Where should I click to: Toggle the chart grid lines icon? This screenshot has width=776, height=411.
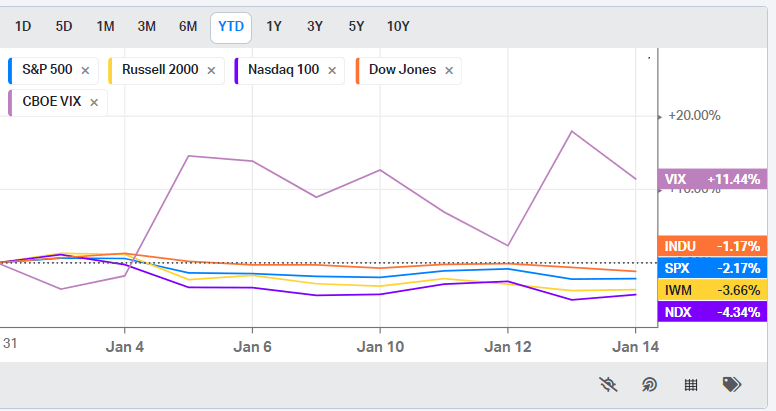689,384
